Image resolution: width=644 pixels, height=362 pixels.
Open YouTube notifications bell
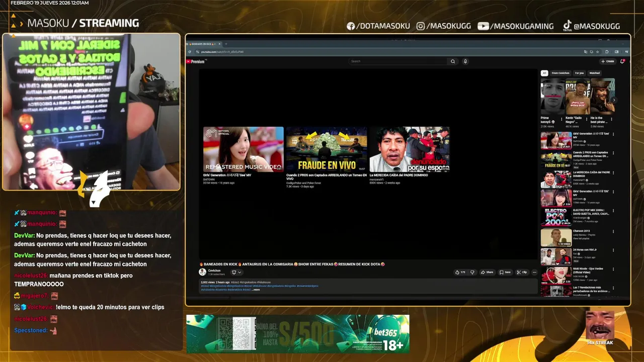click(622, 61)
